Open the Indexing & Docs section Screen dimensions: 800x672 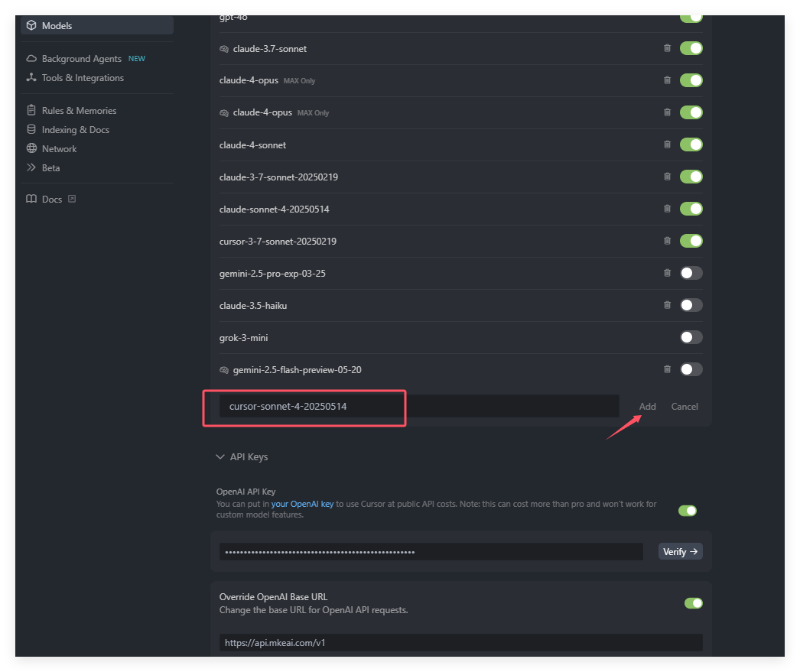click(76, 130)
